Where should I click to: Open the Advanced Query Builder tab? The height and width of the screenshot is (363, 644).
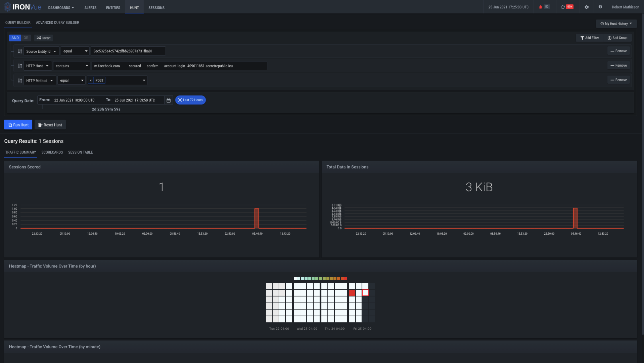(58, 22)
